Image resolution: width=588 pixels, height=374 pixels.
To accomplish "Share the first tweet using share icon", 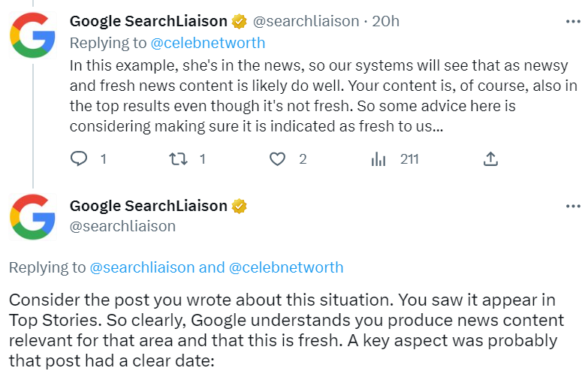I will coord(490,158).
